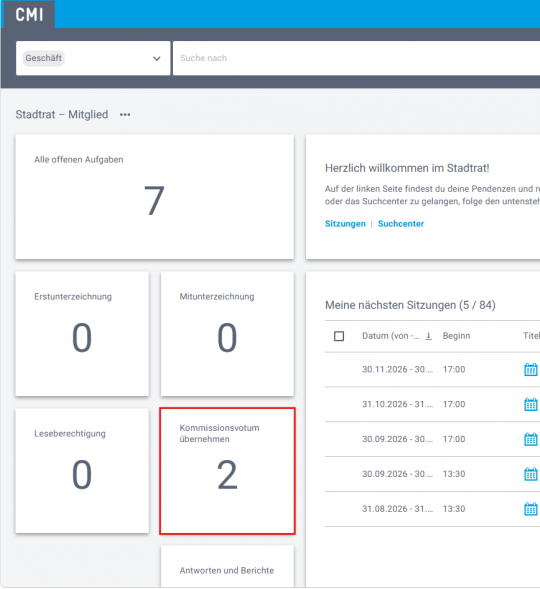
Task: Sort by the Datum (von -... column header
Action: pyautogui.click(x=391, y=336)
